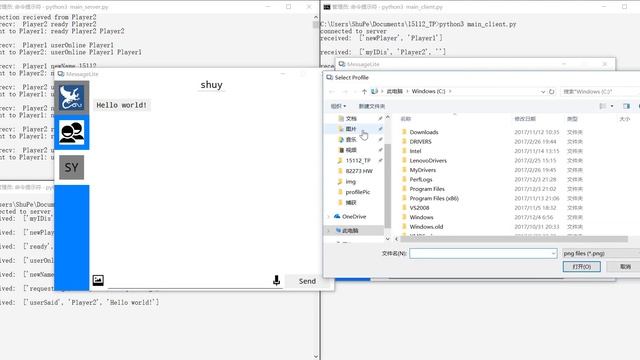
Task: Select the VS2008 folder
Action: 419,208
